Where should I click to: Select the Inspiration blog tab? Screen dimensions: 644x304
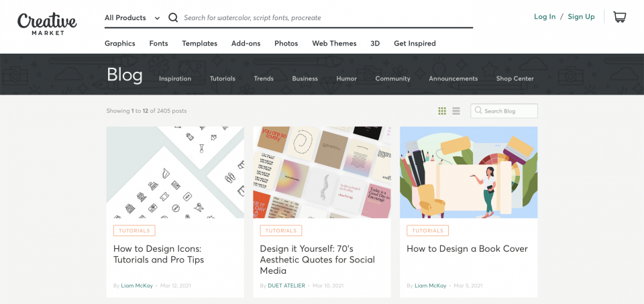(x=175, y=79)
